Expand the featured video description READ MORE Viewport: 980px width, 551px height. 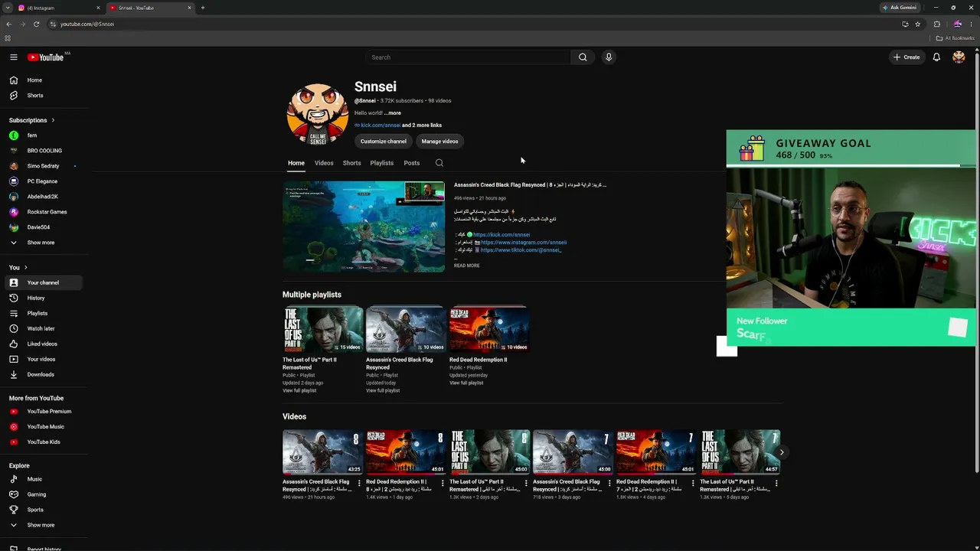pos(467,266)
